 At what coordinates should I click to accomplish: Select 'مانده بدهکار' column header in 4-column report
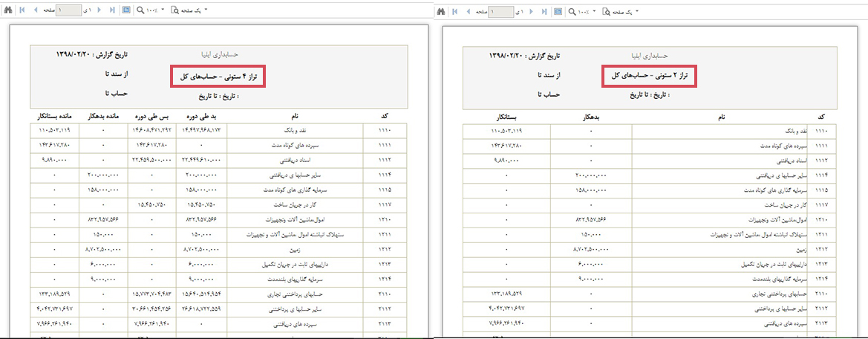coord(103,117)
